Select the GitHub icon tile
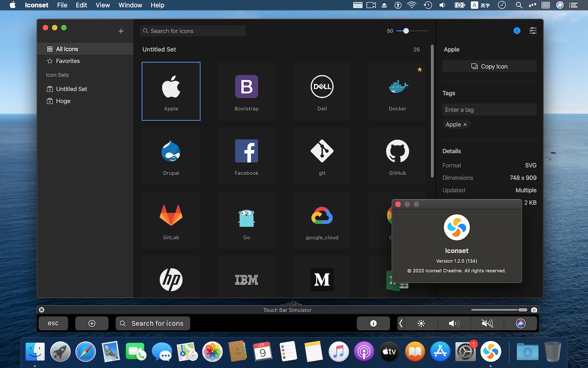588x368 pixels. [397, 156]
